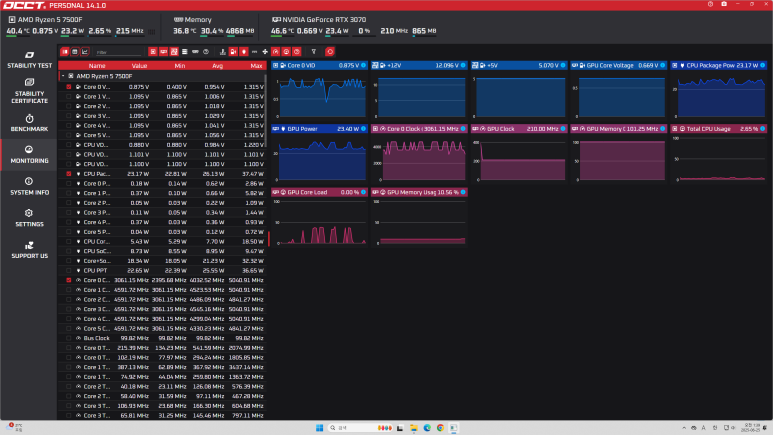The height and width of the screenshot is (435, 773).
Task: Uncheck the Core 0 Clock row checkbox
Action: pyautogui.click(x=69, y=280)
